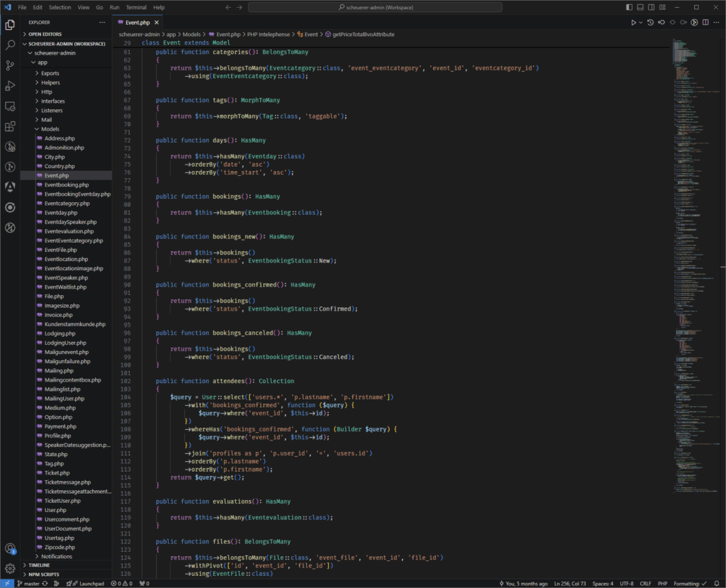
Task: Toggle the Secondary Side Bar layout button
Action: click(x=652, y=7)
